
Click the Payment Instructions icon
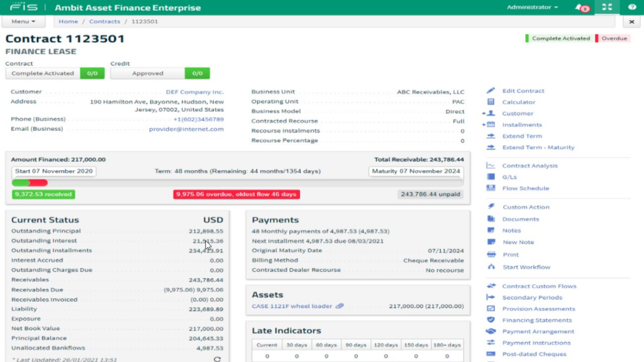(491, 343)
